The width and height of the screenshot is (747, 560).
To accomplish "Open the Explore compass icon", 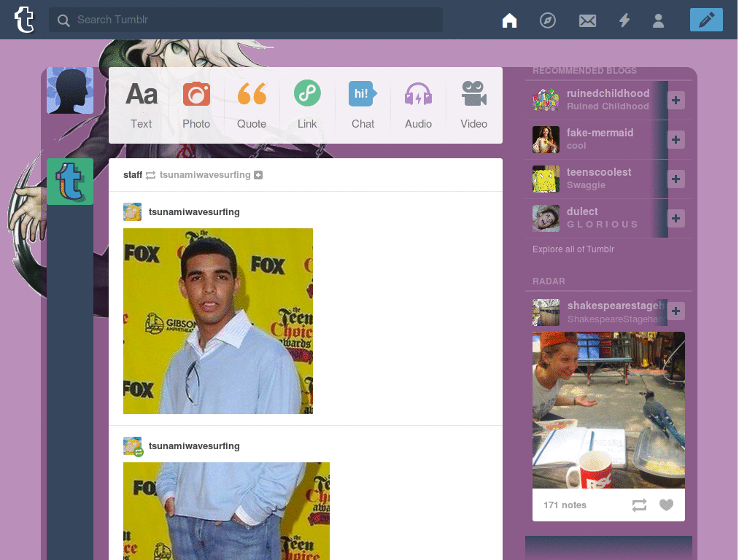I will click(x=548, y=20).
